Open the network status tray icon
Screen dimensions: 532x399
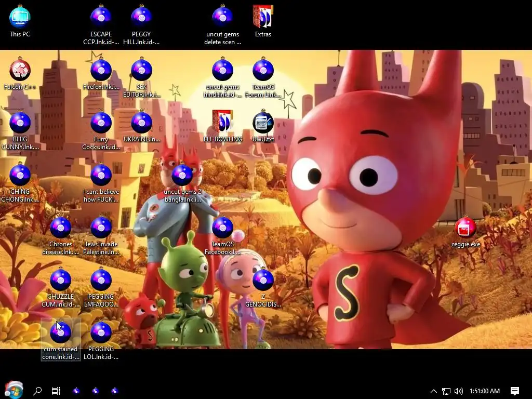tap(446, 391)
